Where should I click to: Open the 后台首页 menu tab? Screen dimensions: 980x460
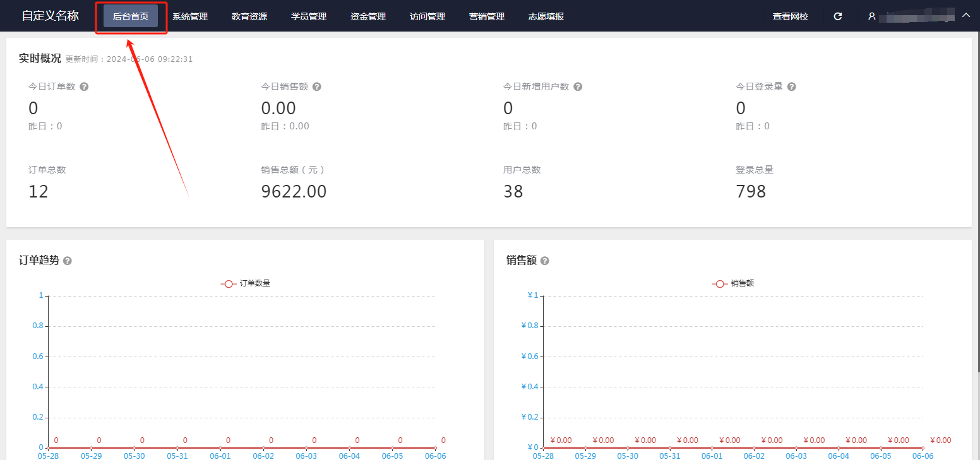(131, 16)
